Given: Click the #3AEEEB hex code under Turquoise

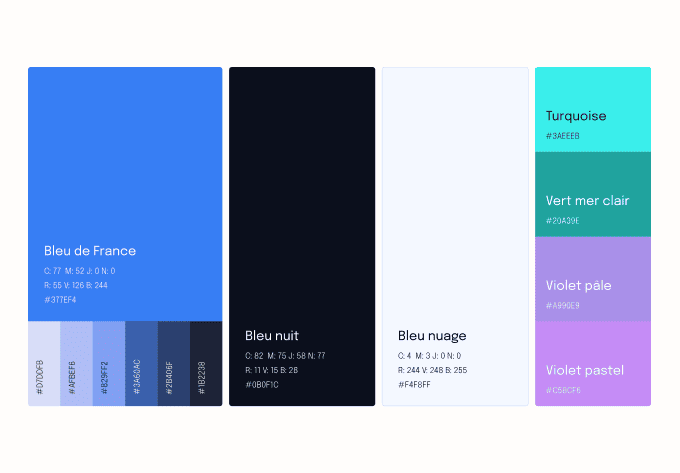Looking at the screenshot, I should (x=563, y=136).
